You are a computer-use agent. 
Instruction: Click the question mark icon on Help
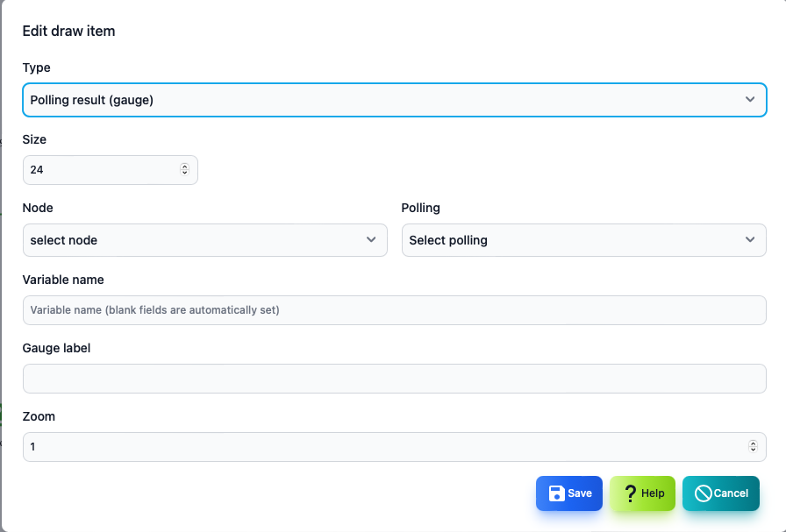click(631, 493)
